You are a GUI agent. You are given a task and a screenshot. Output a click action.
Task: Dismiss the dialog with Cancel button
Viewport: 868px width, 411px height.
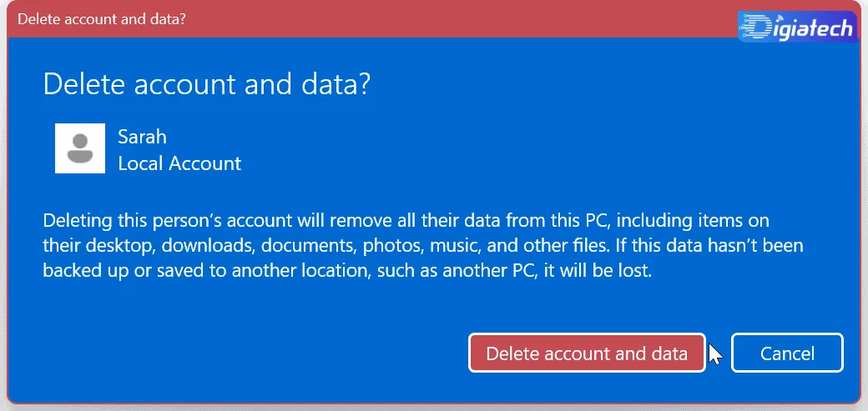787,353
